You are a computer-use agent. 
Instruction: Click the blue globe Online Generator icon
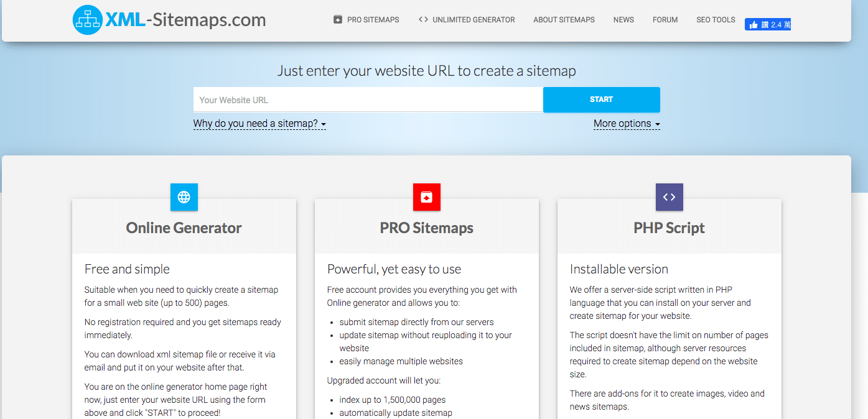click(x=184, y=197)
